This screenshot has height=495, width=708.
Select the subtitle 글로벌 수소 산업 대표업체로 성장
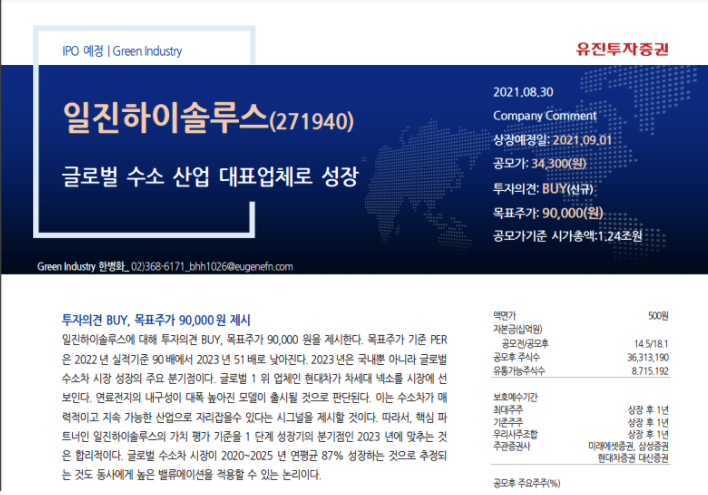click(x=210, y=176)
